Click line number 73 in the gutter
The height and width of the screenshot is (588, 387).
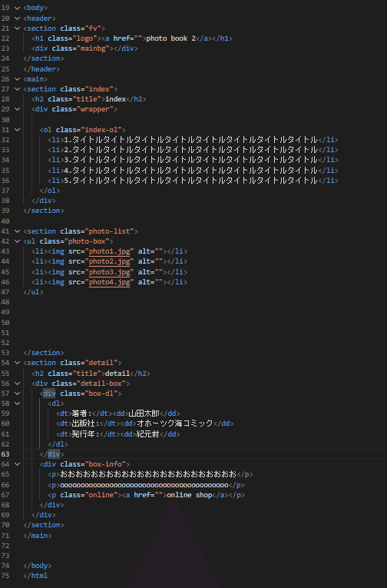coord(5,556)
